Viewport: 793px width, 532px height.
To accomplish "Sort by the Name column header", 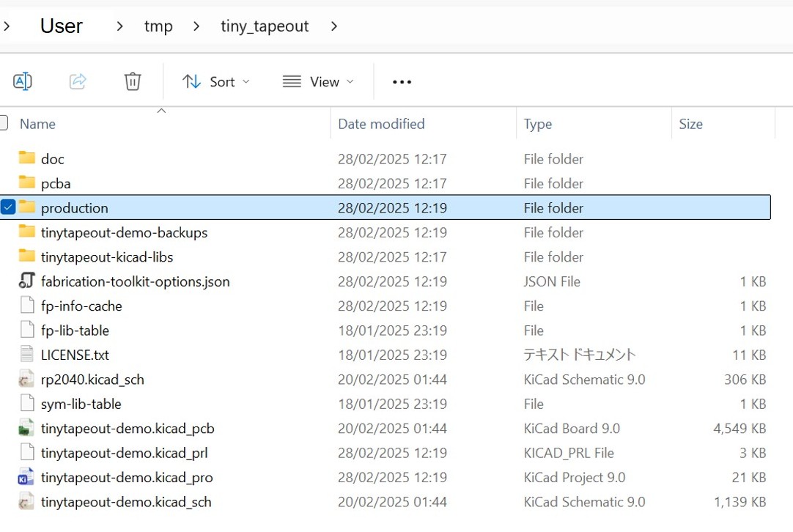I will (37, 124).
